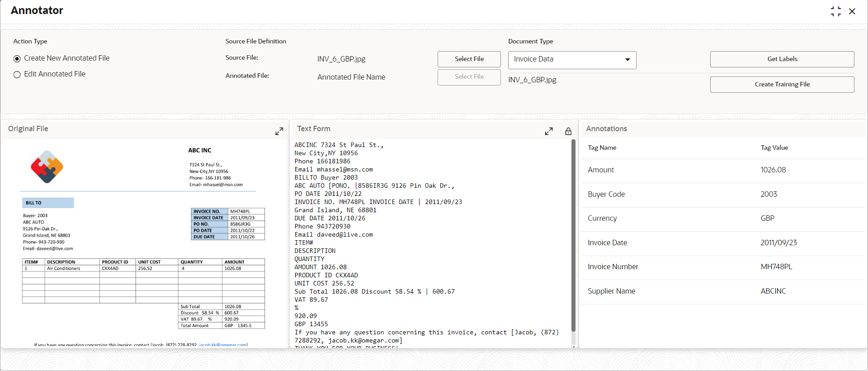The image size is (868, 371).
Task: Click 'UNIT COST 256.52' line in Text Form
Action: 324,284
